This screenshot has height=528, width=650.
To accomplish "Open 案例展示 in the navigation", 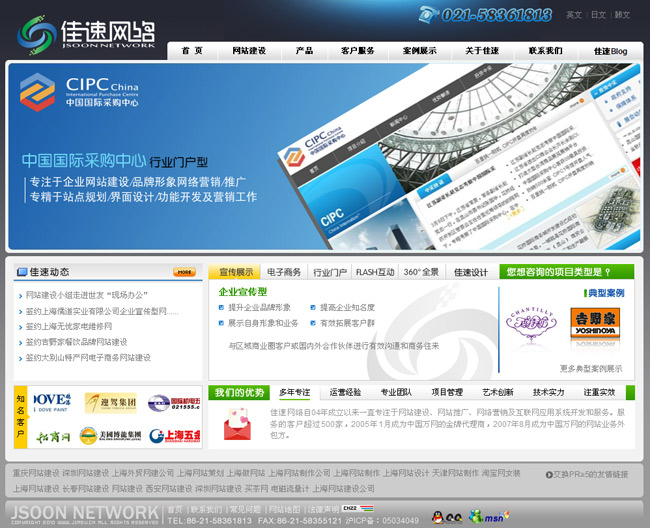I will [x=420, y=51].
